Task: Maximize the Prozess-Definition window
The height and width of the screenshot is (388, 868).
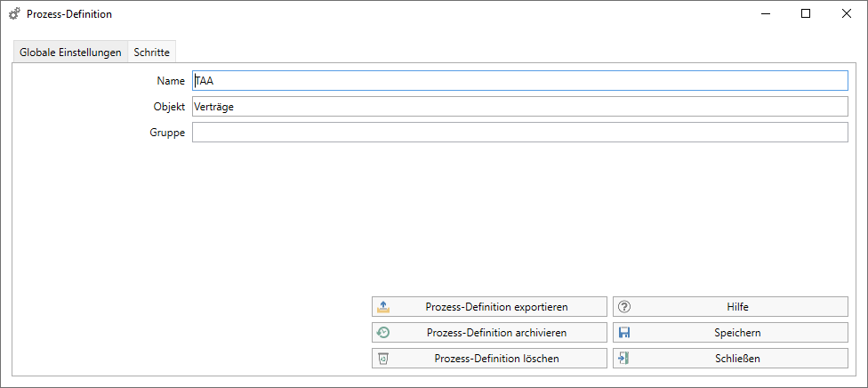Action: click(806, 14)
